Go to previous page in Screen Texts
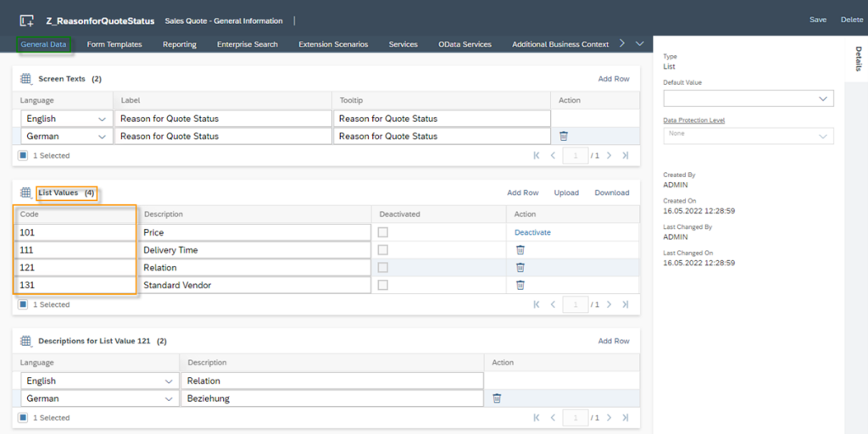 click(553, 156)
